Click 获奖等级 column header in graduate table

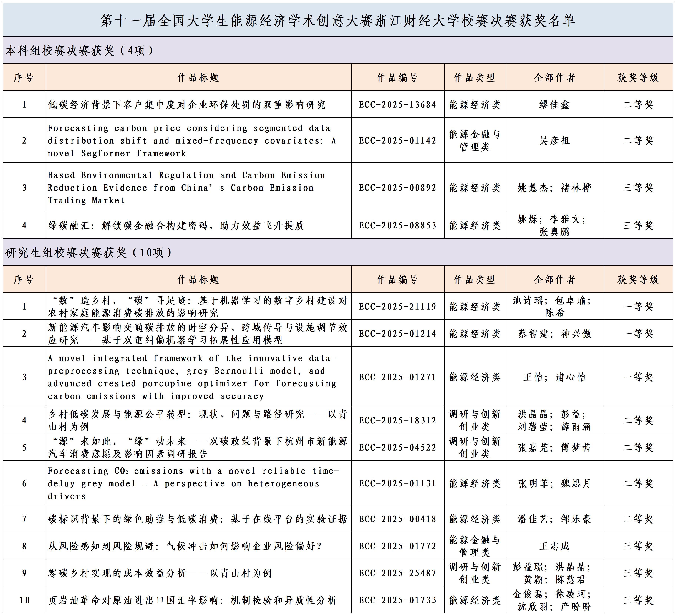point(638,279)
